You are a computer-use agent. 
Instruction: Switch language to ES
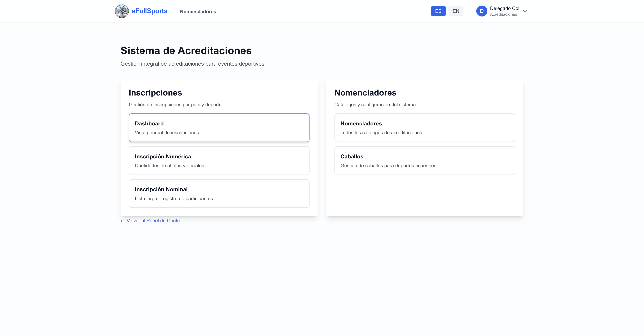(x=438, y=11)
